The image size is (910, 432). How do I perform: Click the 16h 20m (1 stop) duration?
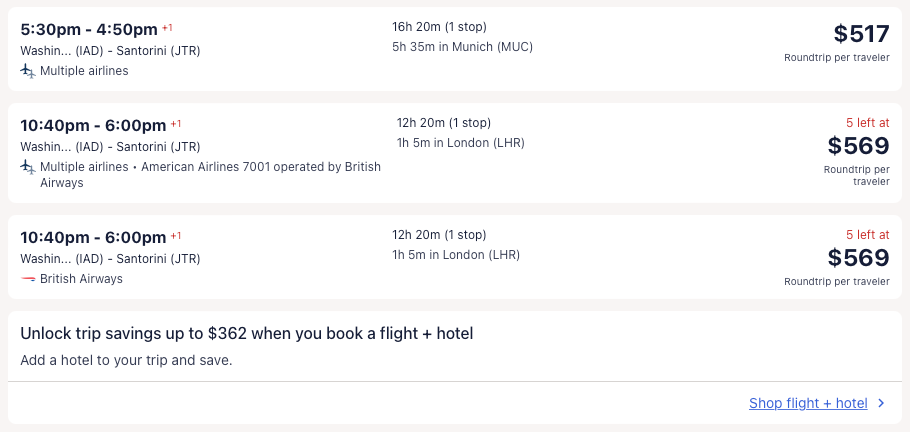click(x=439, y=27)
